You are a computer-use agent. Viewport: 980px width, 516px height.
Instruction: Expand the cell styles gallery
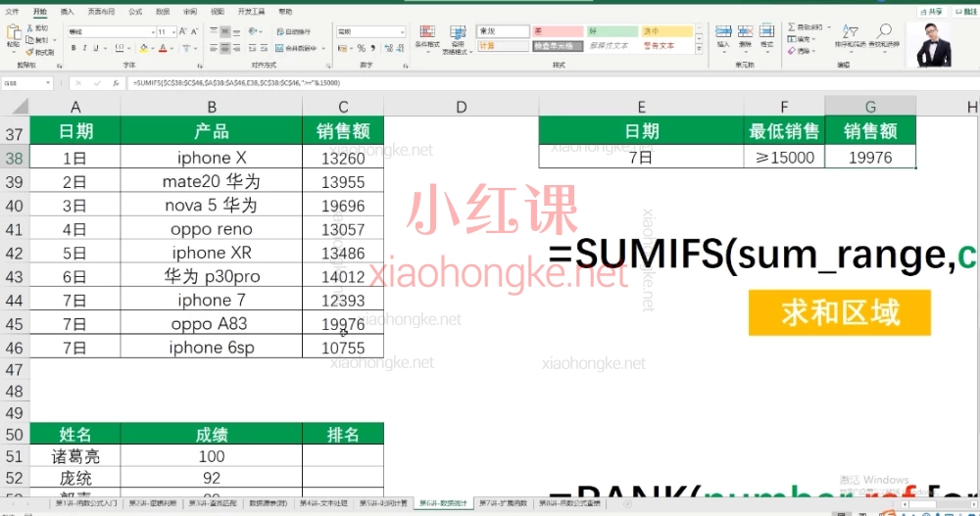click(x=700, y=49)
